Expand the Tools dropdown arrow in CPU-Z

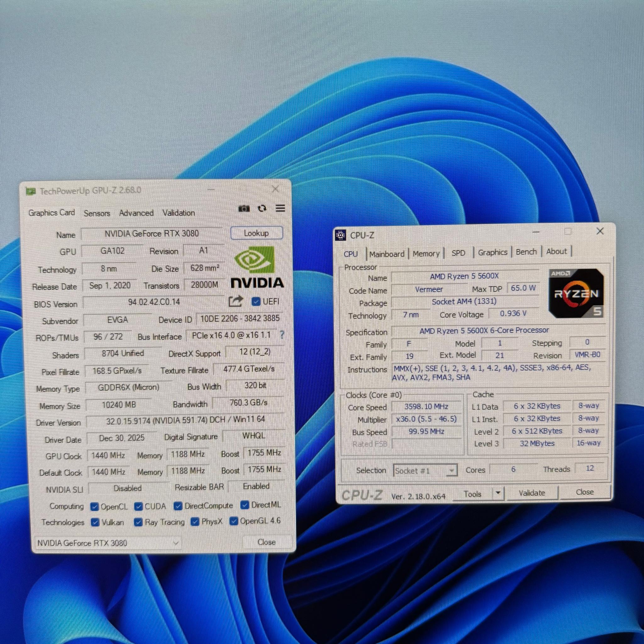coord(498,493)
